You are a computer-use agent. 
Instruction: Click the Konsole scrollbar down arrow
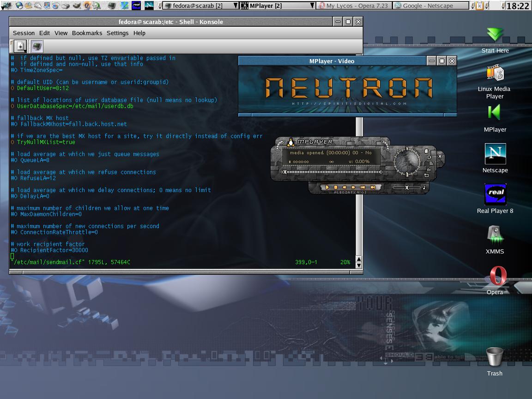click(x=359, y=266)
